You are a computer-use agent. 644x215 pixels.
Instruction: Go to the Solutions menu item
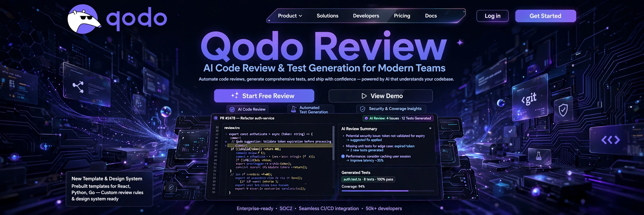click(x=327, y=16)
